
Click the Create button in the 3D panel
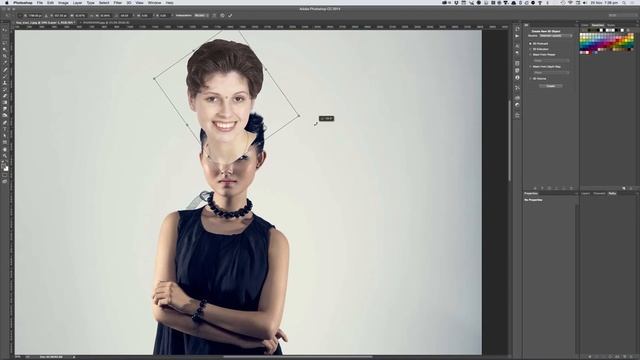pyautogui.click(x=551, y=86)
